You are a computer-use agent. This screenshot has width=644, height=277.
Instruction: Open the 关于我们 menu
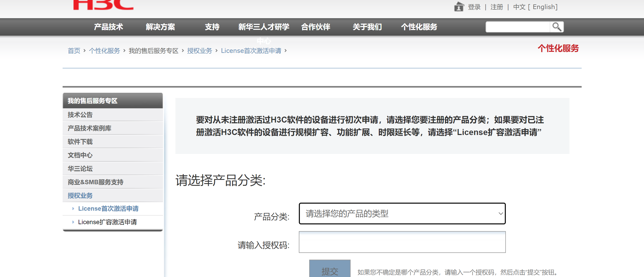tap(367, 27)
